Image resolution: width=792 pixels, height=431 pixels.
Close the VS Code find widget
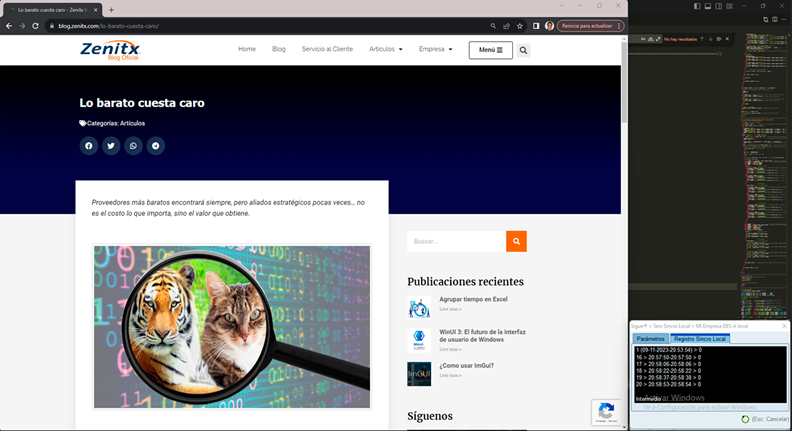coord(727,39)
